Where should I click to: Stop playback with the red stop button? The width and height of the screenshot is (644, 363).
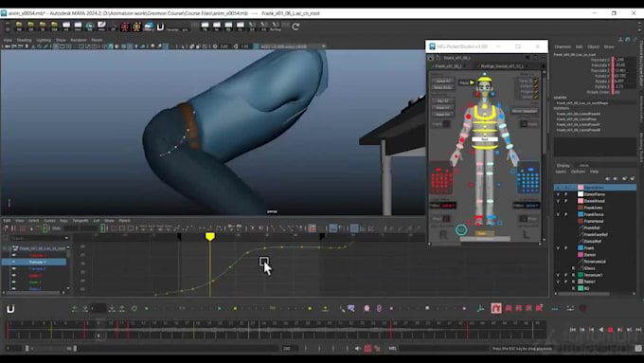pos(610,330)
